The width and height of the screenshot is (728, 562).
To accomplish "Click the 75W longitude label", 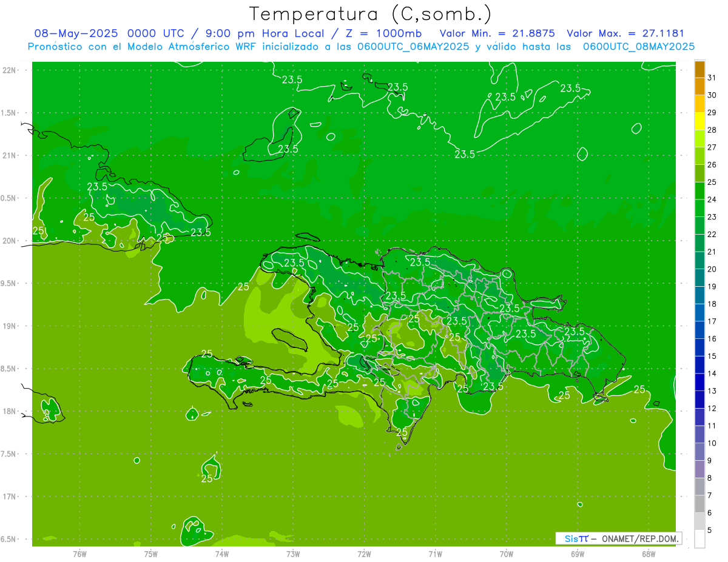I will [x=150, y=554].
